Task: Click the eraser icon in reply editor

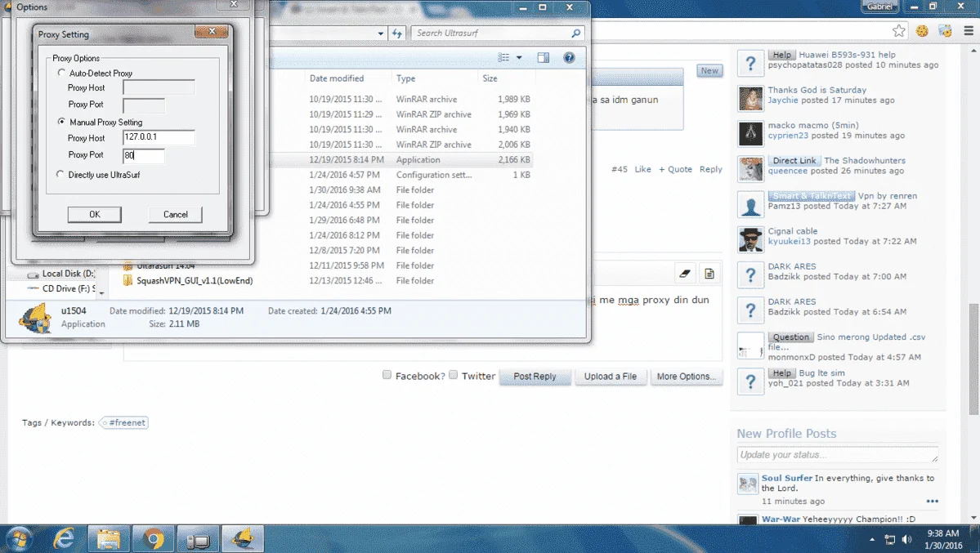Action: tap(685, 273)
